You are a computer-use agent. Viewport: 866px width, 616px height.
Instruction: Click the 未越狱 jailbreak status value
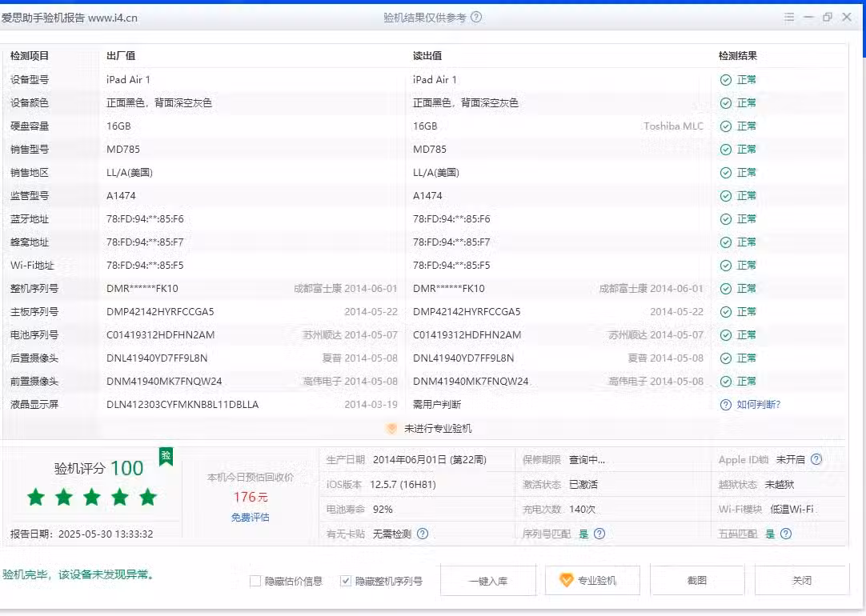tap(780, 485)
